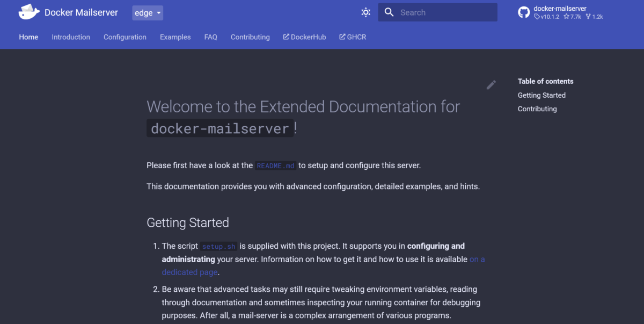Open the FAQ tab
This screenshot has height=324, width=644.
tap(211, 37)
